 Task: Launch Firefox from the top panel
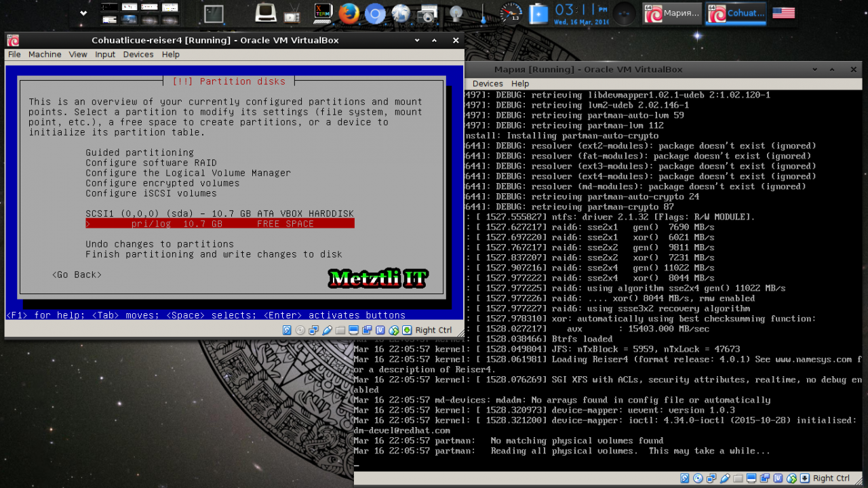[349, 13]
